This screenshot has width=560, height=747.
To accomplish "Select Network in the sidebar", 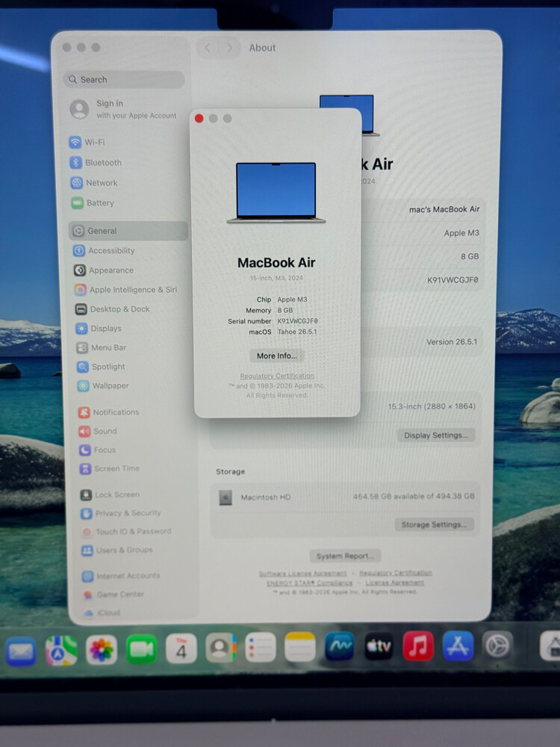I will tap(94, 182).
